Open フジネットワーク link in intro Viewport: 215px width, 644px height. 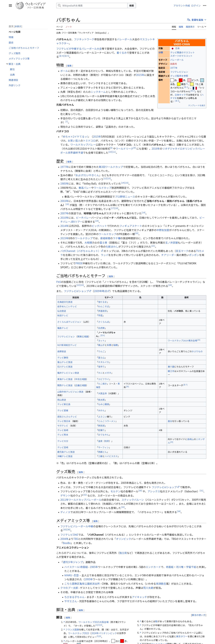tap(84, 39)
